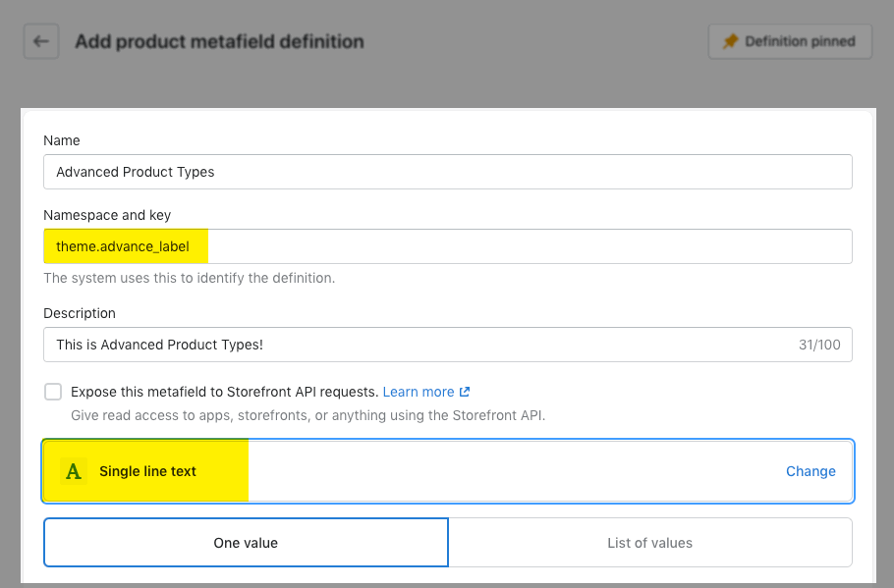Click the 31/100 character counter

[819, 345]
